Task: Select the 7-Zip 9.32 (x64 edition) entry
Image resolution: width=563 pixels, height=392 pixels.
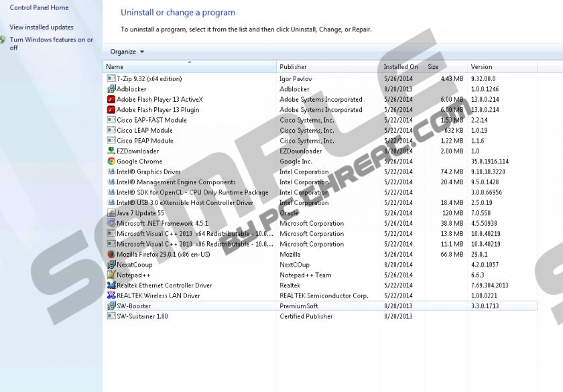Action: [x=149, y=78]
